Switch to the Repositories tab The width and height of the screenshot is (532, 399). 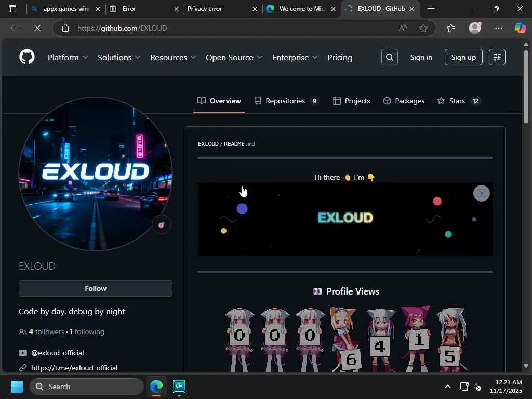point(287,101)
